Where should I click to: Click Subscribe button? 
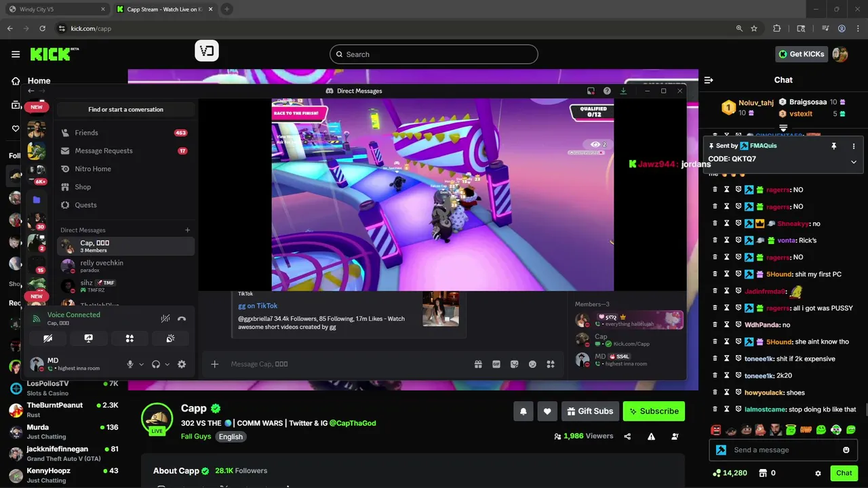(x=654, y=411)
